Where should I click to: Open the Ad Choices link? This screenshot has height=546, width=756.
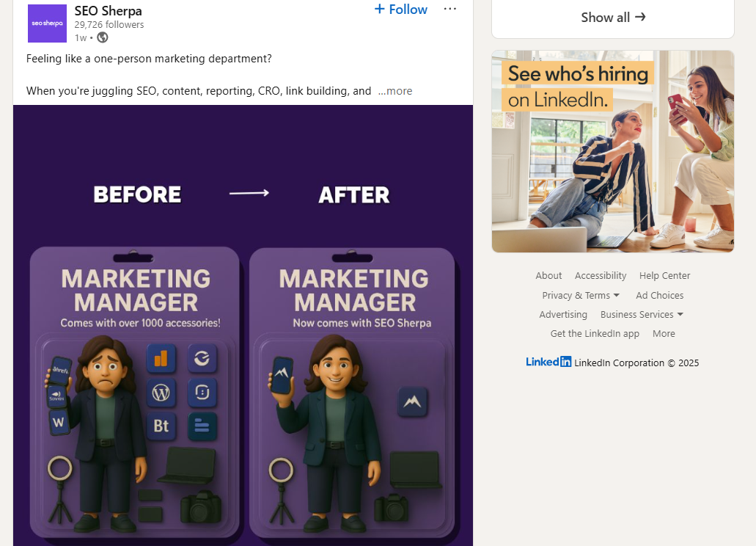point(659,295)
